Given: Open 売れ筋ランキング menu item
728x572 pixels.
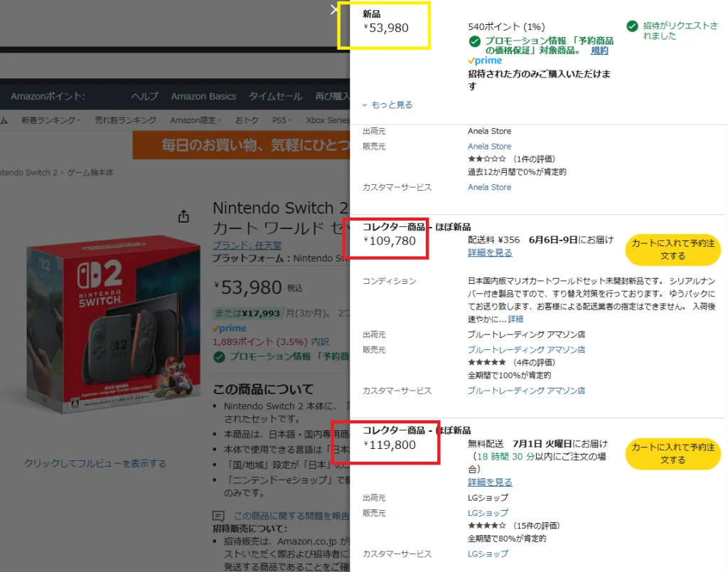Looking at the screenshot, I should [125, 120].
